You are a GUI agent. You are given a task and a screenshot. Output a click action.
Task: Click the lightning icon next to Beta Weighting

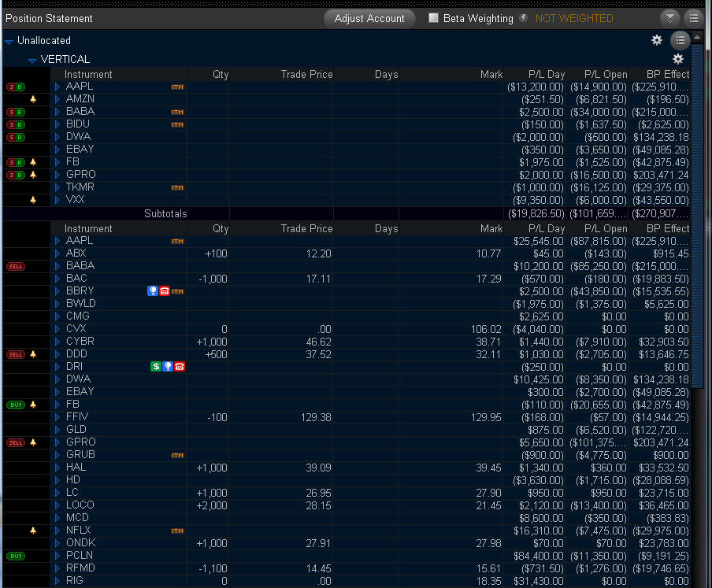coord(523,18)
